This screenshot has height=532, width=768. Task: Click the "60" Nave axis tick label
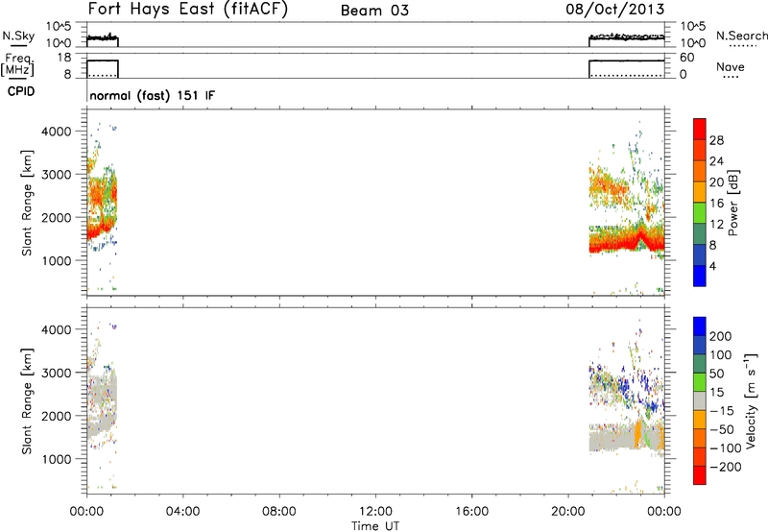(687, 58)
